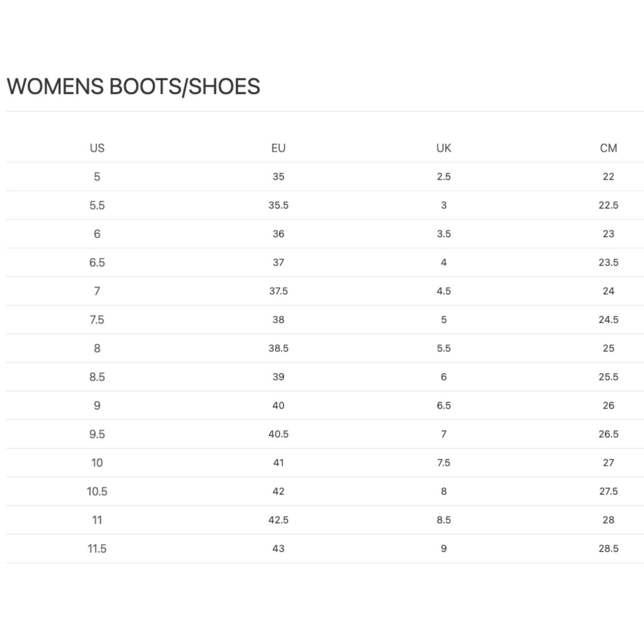Click the UK column header
Image resolution: width=644 pixels, height=644 pixels.
click(x=443, y=148)
